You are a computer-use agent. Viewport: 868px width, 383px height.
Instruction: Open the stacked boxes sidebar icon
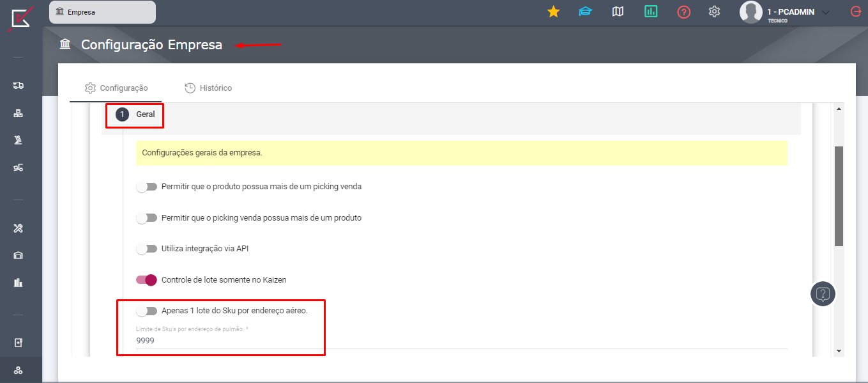tap(19, 113)
